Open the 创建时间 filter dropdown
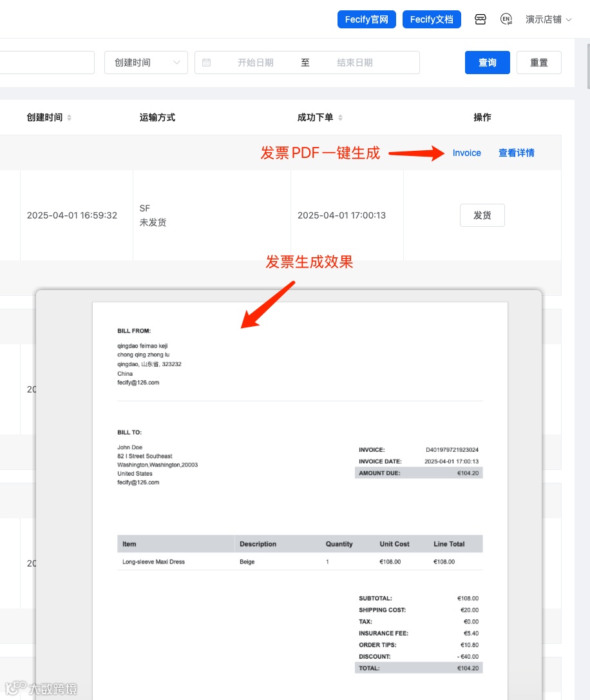This screenshot has width=590, height=700. (146, 63)
